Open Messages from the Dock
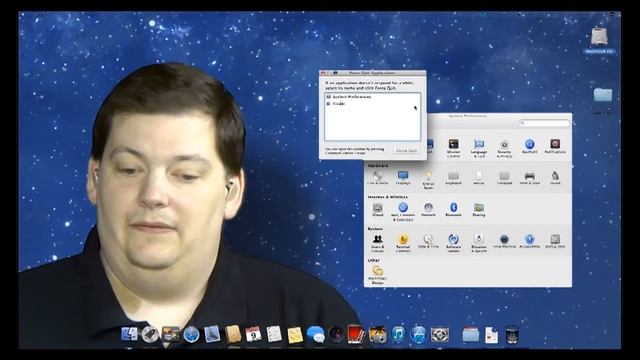Viewport: 640px width, 360px height. [x=316, y=334]
